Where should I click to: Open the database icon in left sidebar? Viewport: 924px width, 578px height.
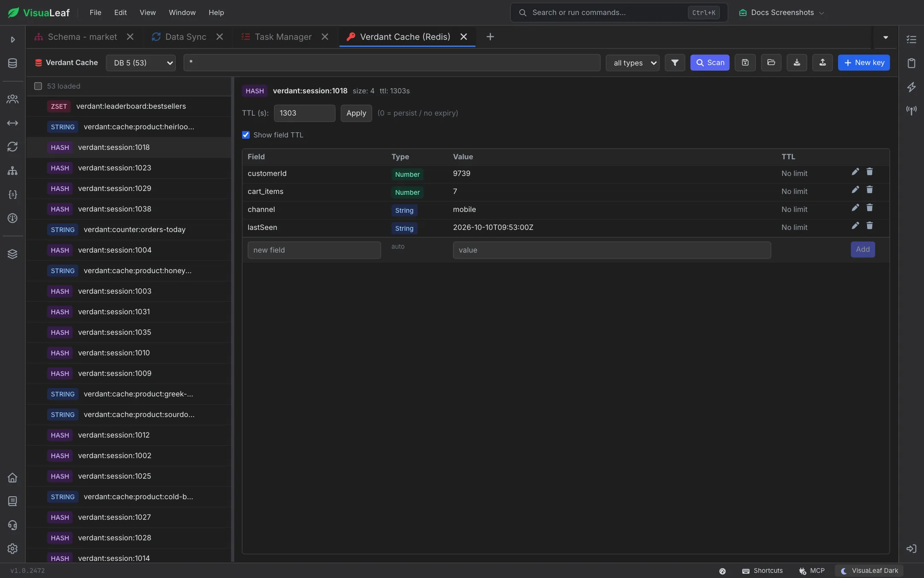12,63
